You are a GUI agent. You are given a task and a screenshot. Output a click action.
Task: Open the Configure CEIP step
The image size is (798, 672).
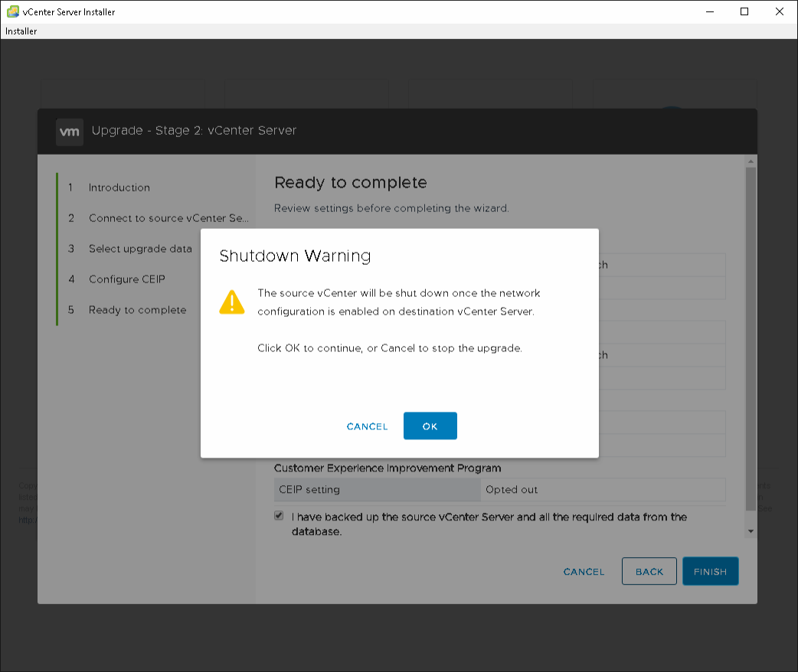click(126, 279)
